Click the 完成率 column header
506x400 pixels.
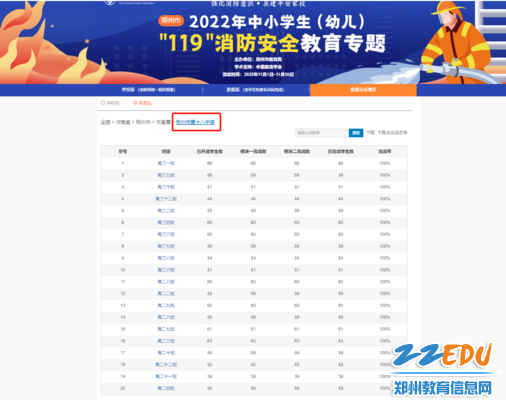[x=385, y=151]
